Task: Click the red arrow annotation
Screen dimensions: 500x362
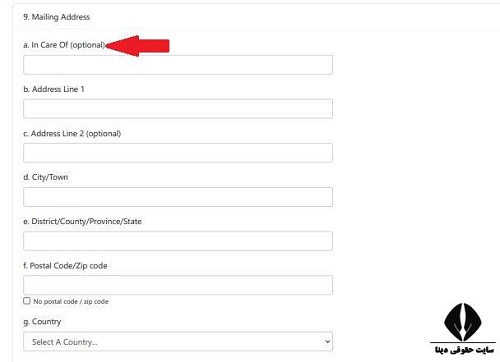Action: click(137, 46)
